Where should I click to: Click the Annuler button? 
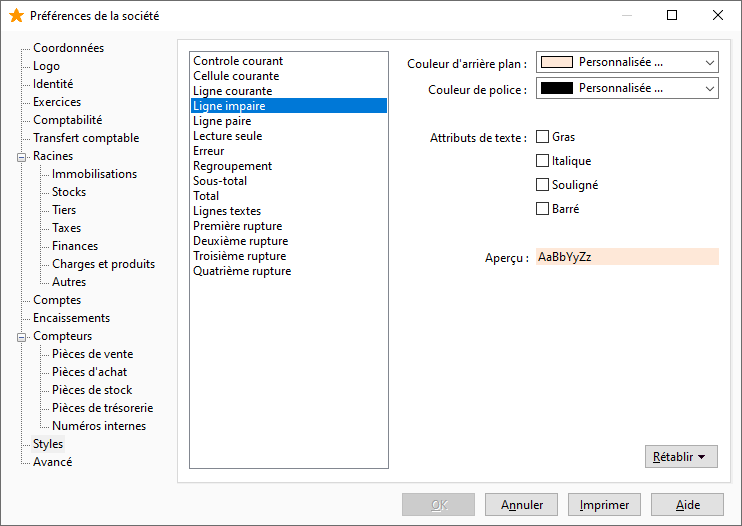click(x=521, y=505)
